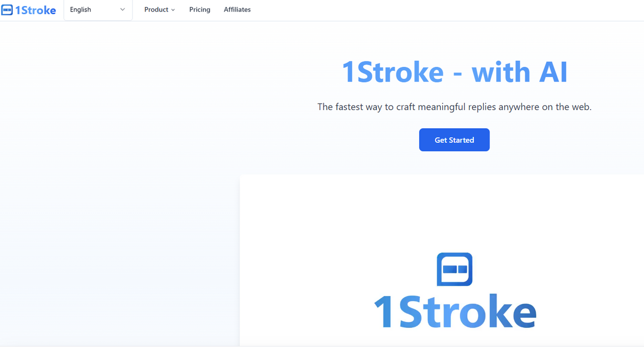Screen dimensions: 644x358
Task: Click the Product menu chevron arrow
Action: (x=173, y=10)
